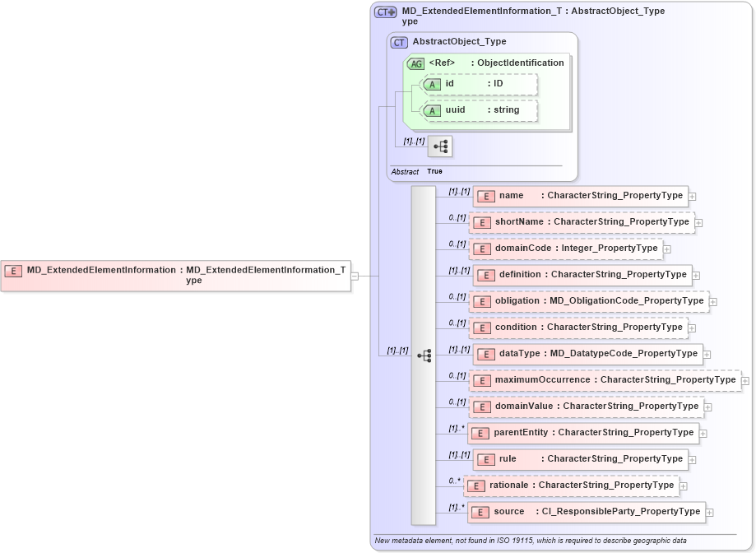Select the E icon of the name element
The width and height of the screenshot is (756, 553).
click(x=485, y=196)
